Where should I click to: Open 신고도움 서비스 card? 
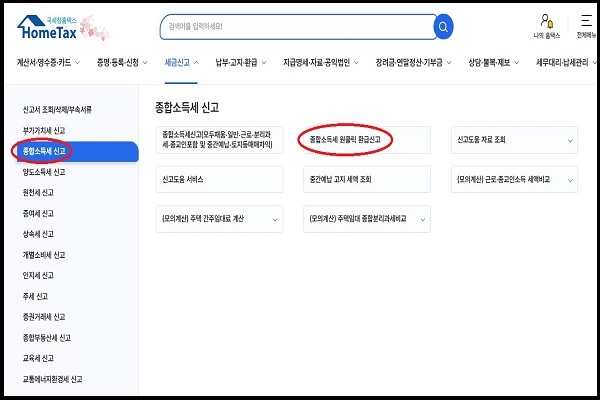(x=219, y=179)
